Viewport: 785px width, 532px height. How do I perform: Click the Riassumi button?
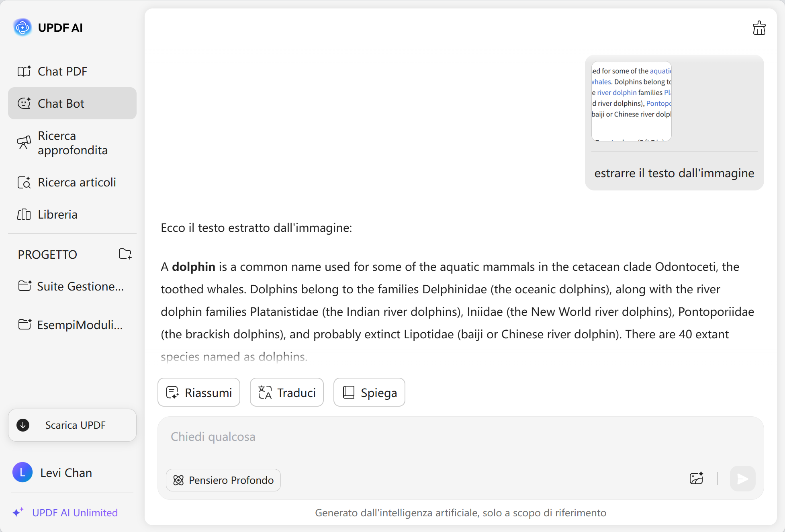coord(199,393)
